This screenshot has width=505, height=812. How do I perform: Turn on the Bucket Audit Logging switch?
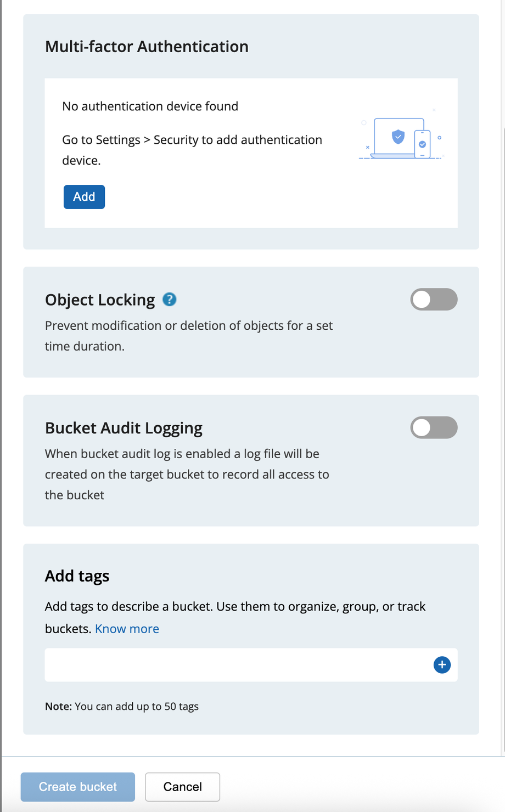(x=434, y=428)
